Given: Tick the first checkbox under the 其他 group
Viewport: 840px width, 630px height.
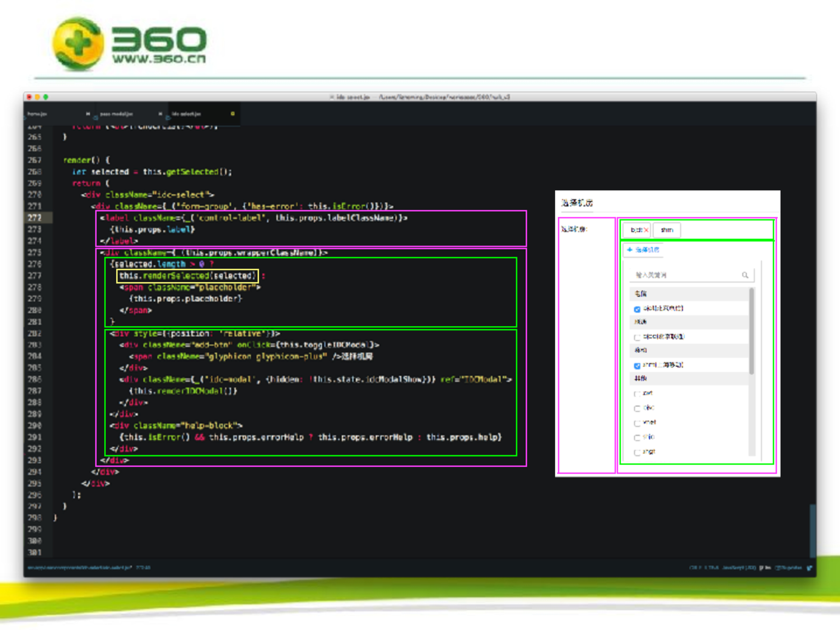Looking at the screenshot, I should [x=637, y=394].
